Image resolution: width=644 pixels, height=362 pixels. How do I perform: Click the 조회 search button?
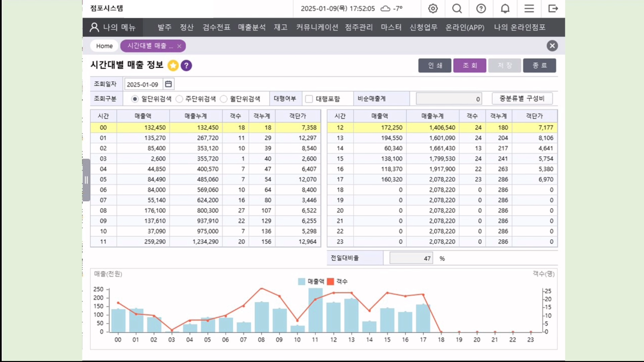coord(470,65)
